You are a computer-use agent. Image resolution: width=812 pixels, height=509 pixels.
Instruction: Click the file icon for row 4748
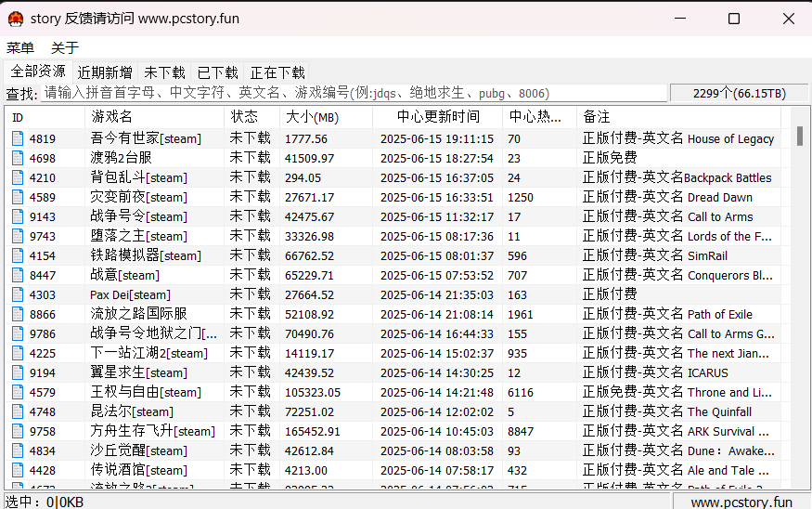[x=18, y=412]
